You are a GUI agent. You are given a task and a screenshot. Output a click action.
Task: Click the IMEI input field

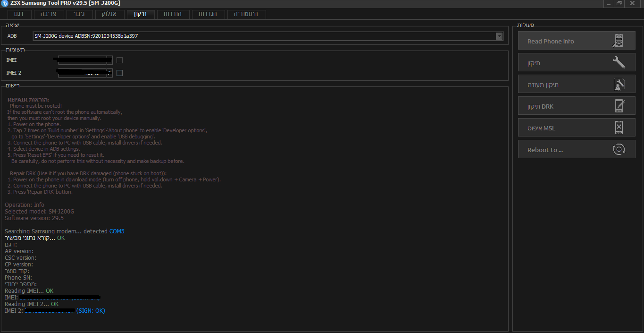[85, 60]
